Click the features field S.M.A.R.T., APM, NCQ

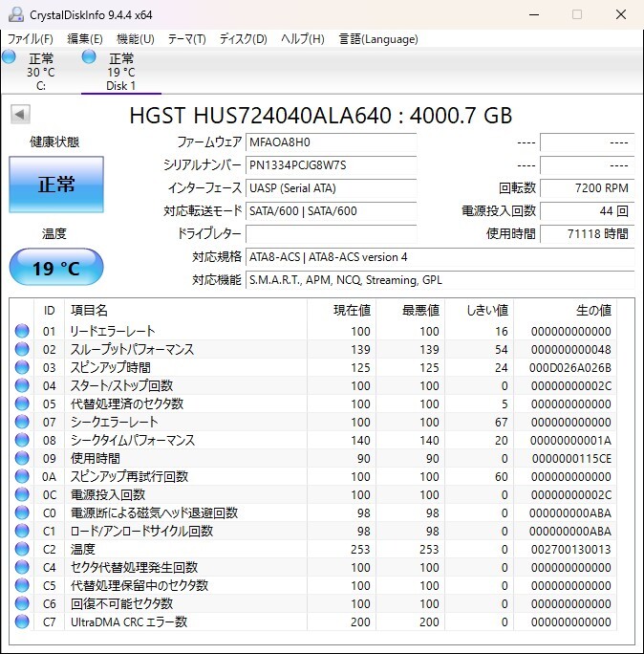(x=440, y=280)
